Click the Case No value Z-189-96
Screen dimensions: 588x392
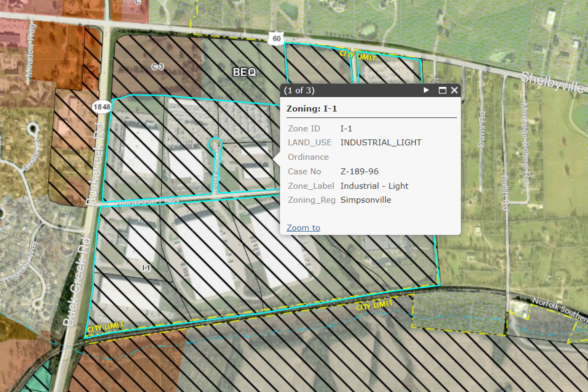[x=359, y=171]
